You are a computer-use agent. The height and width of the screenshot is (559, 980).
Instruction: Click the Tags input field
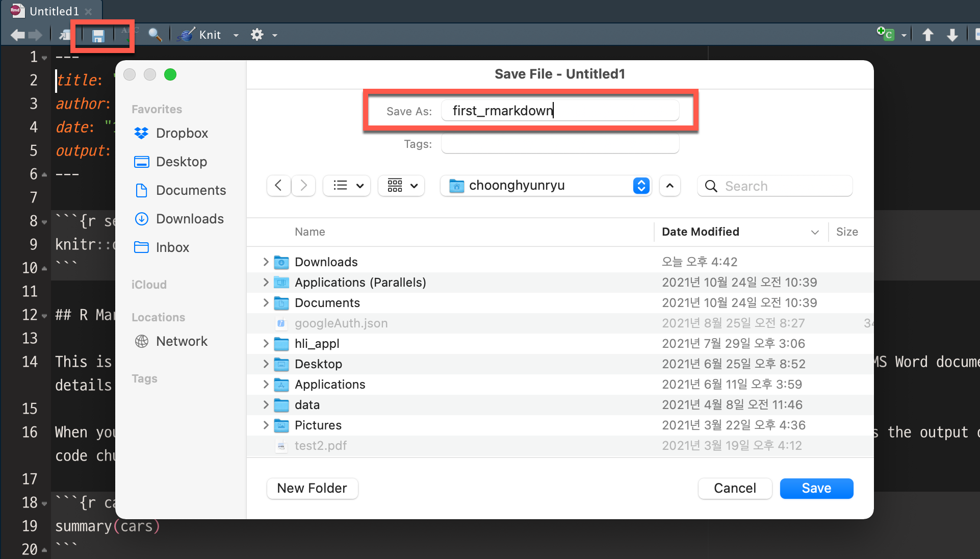(x=560, y=144)
